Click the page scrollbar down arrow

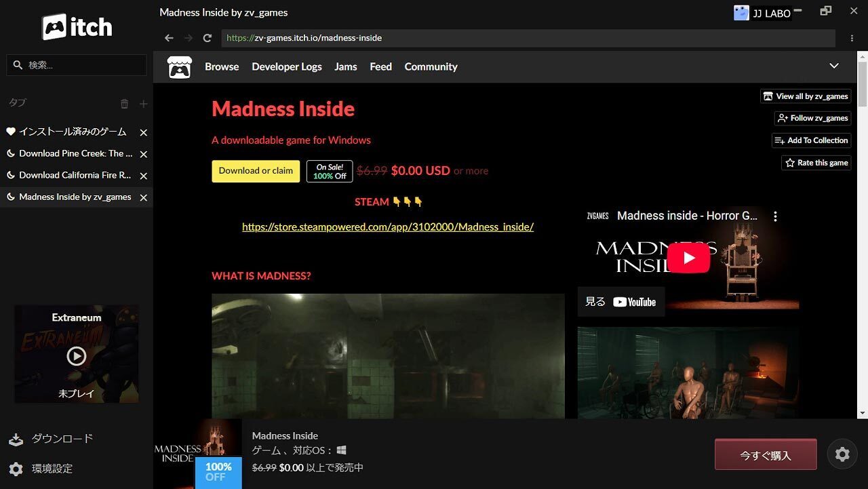(x=863, y=413)
